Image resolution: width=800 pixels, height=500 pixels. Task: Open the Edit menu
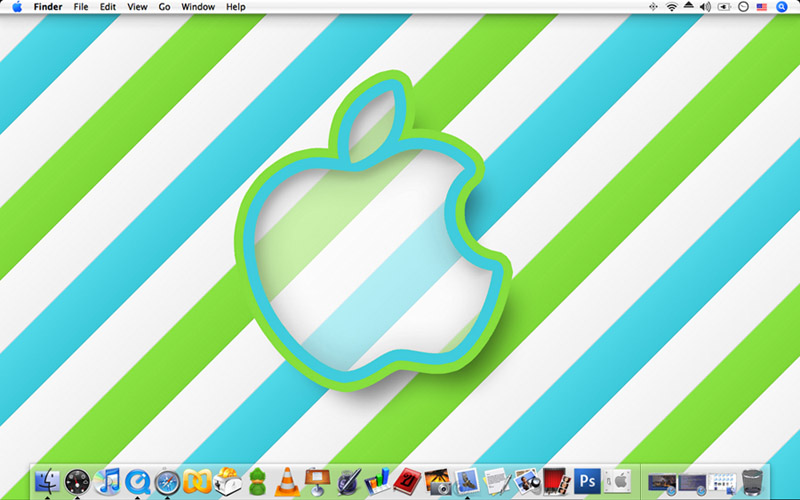[x=108, y=7]
